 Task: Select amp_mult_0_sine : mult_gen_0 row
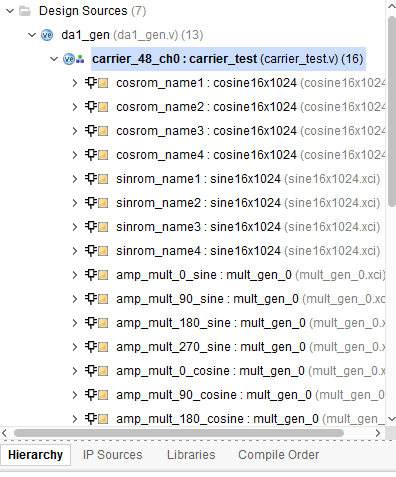[x=251, y=275]
